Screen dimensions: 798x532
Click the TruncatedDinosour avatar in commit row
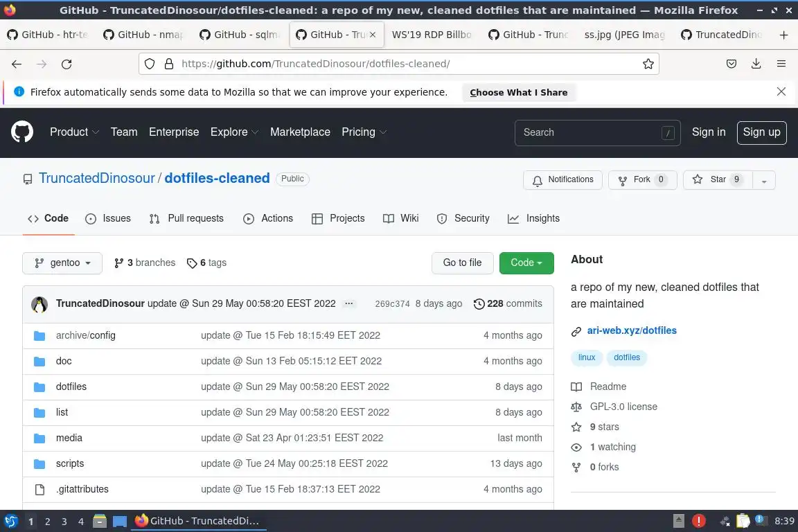[x=39, y=304]
